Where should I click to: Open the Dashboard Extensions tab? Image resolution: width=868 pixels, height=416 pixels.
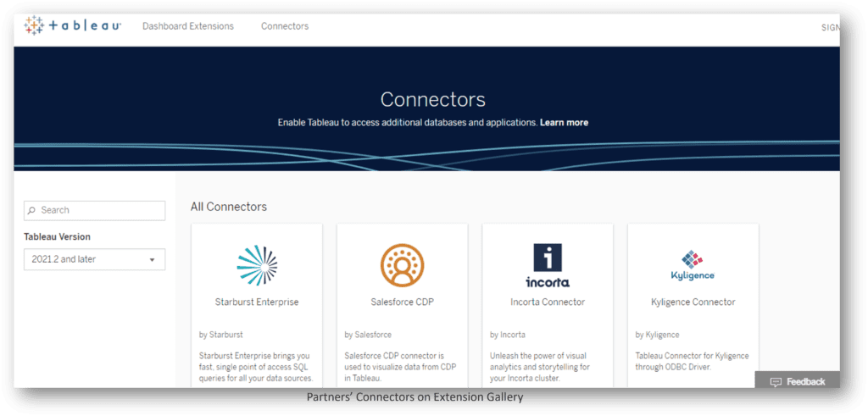pos(188,26)
